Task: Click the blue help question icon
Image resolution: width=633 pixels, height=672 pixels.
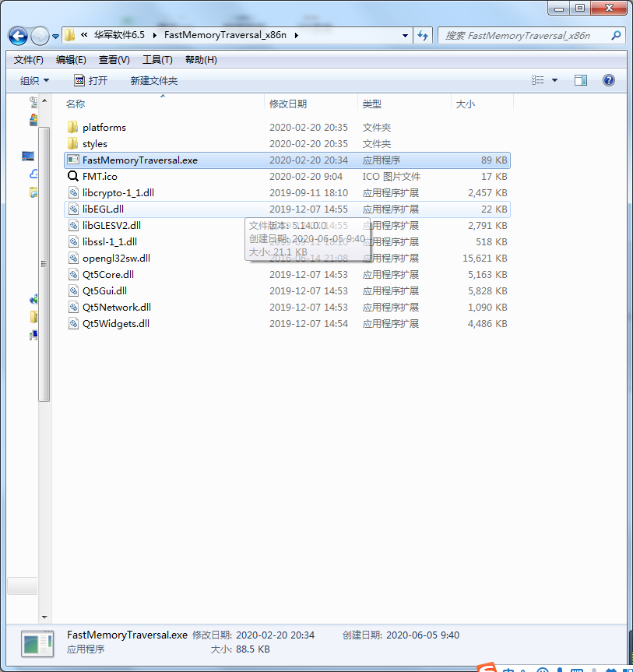Action: (609, 80)
